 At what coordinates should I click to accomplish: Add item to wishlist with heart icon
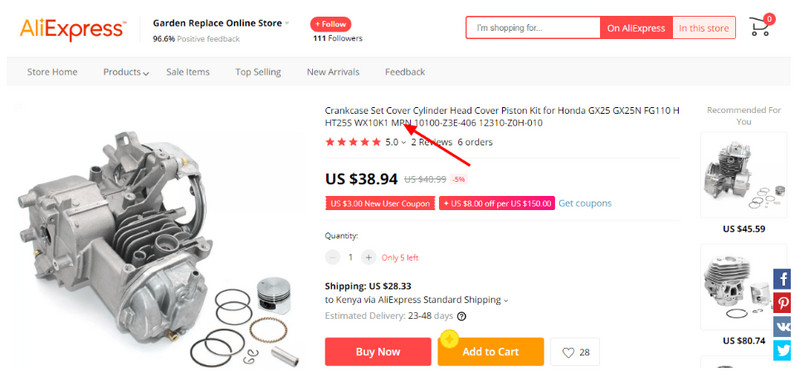575,352
